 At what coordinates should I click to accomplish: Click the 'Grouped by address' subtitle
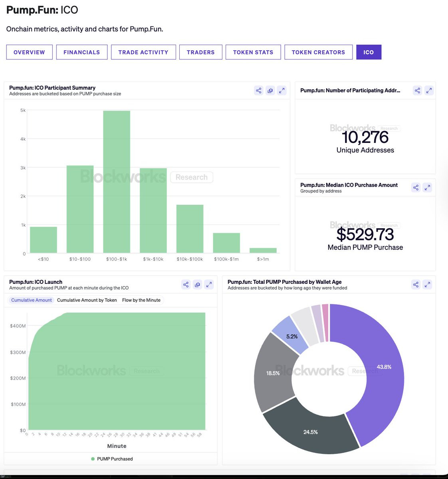(321, 191)
